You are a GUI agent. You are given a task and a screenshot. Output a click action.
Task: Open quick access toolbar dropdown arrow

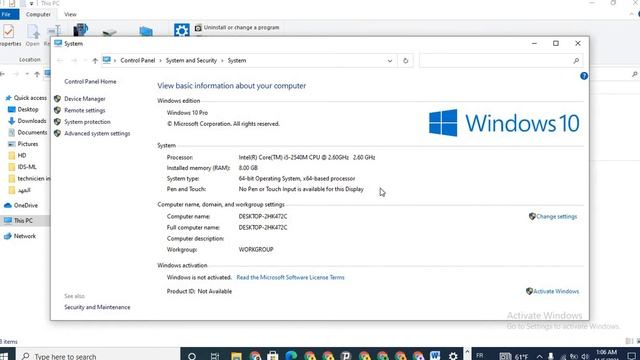[x=31, y=3]
